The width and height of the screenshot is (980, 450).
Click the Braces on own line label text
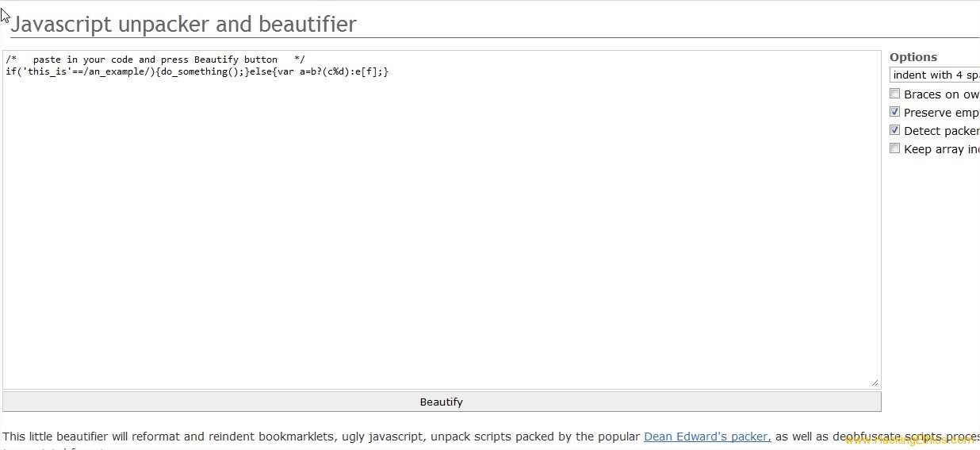[x=942, y=94]
